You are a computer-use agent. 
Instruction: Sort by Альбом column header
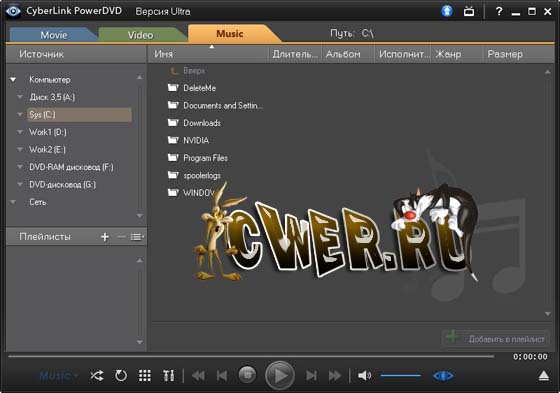coord(348,54)
